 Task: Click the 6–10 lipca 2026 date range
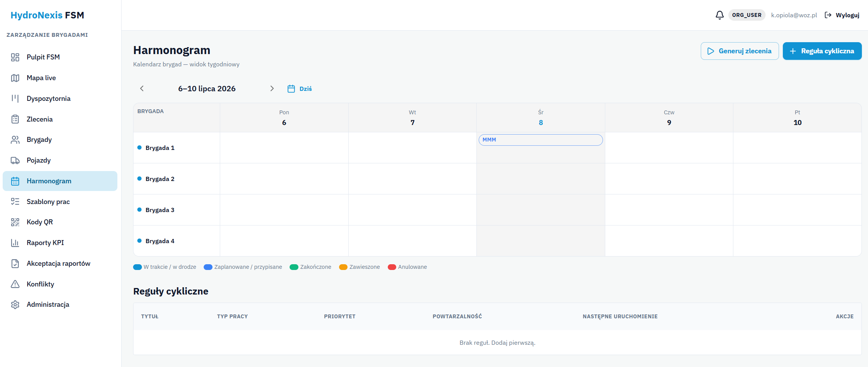[x=207, y=89]
